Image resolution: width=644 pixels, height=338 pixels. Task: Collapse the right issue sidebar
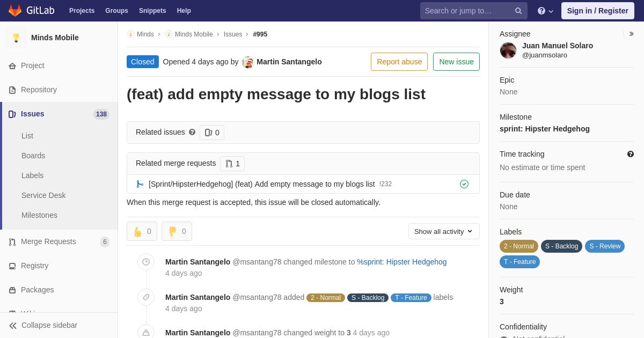(631, 34)
